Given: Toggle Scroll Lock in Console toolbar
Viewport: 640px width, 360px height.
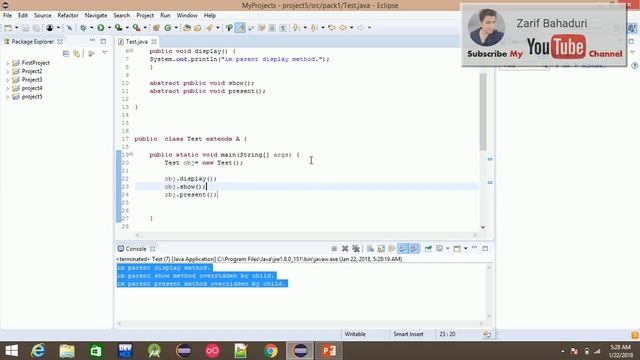Looking at the screenshot, I should pos(381,249).
